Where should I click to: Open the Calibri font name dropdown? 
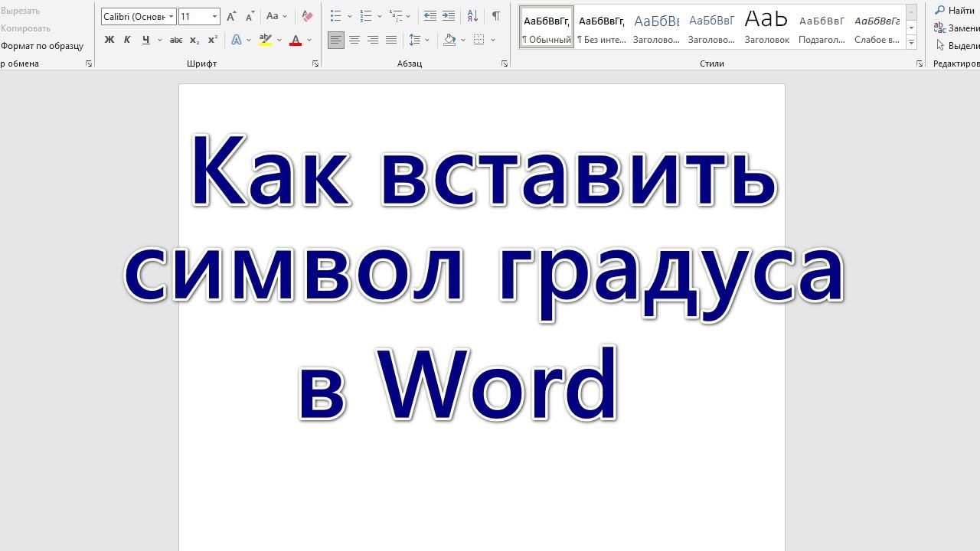click(x=171, y=16)
